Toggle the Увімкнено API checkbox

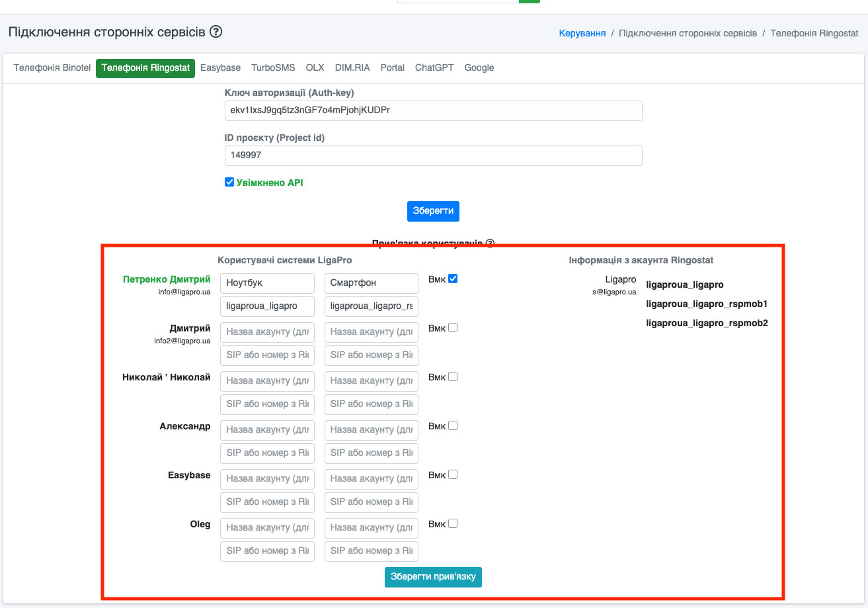[x=229, y=183]
